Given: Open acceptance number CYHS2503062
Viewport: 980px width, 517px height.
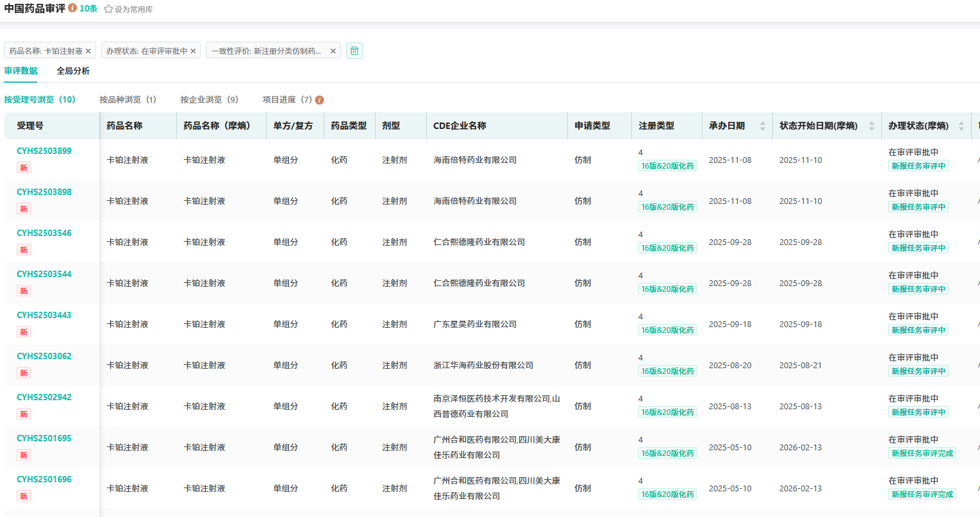Looking at the screenshot, I should [x=44, y=357].
